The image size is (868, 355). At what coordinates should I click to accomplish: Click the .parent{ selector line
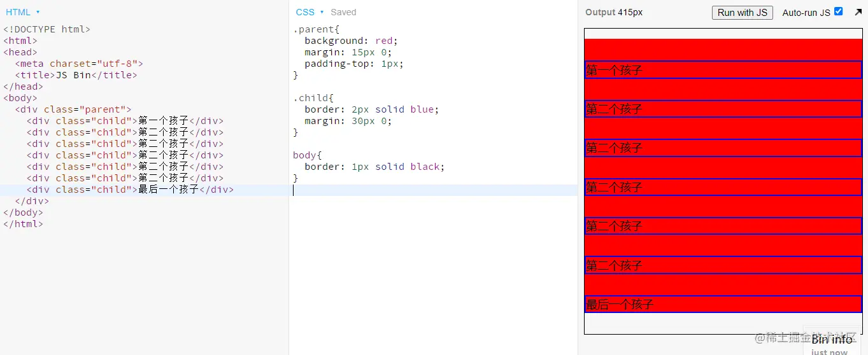tap(317, 29)
